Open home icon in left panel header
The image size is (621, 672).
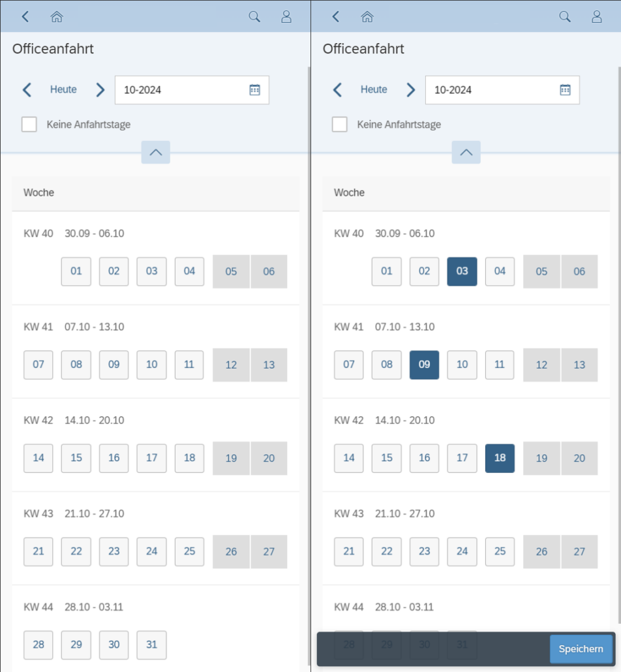(x=57, y=17)
